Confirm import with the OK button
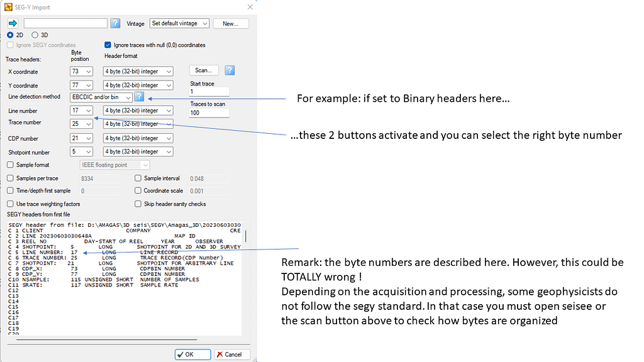 (x=192, y=354)
